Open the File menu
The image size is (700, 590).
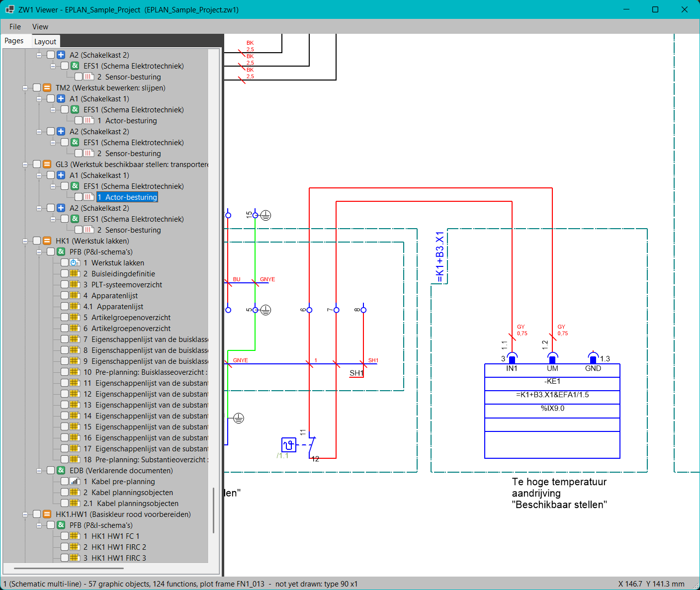tap(15, 27)
